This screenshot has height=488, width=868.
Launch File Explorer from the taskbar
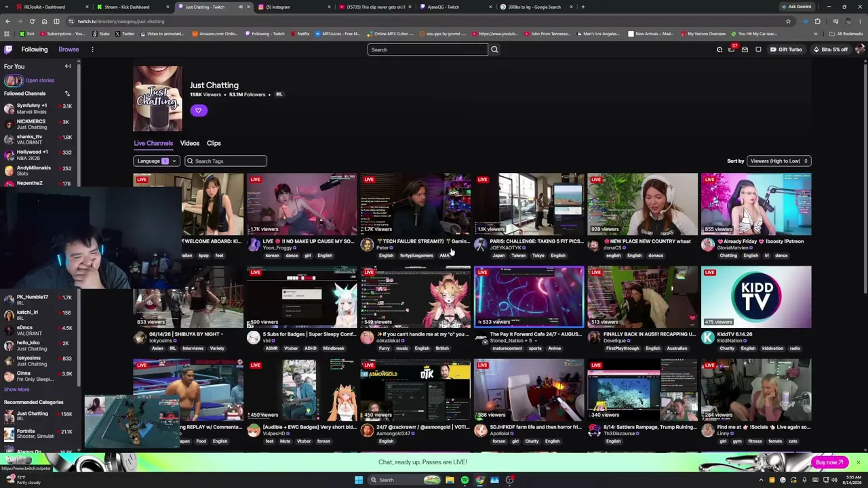(x=450, y=480)
